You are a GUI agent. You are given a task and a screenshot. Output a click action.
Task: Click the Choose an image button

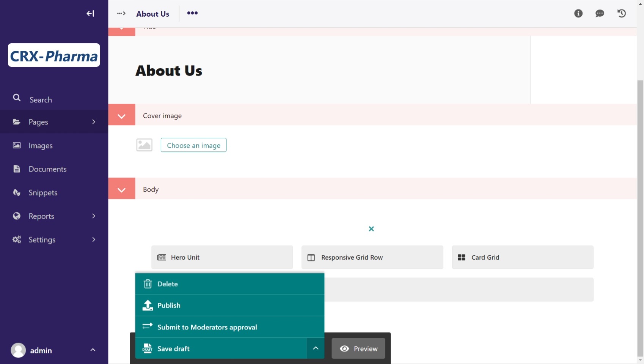pos(193,145)
